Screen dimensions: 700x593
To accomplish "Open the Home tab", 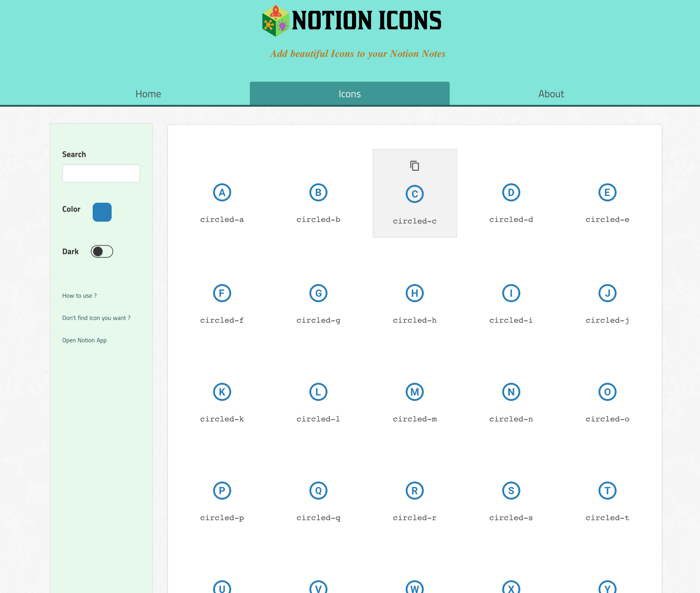I will pyautogui.click(x=148, y=94).
